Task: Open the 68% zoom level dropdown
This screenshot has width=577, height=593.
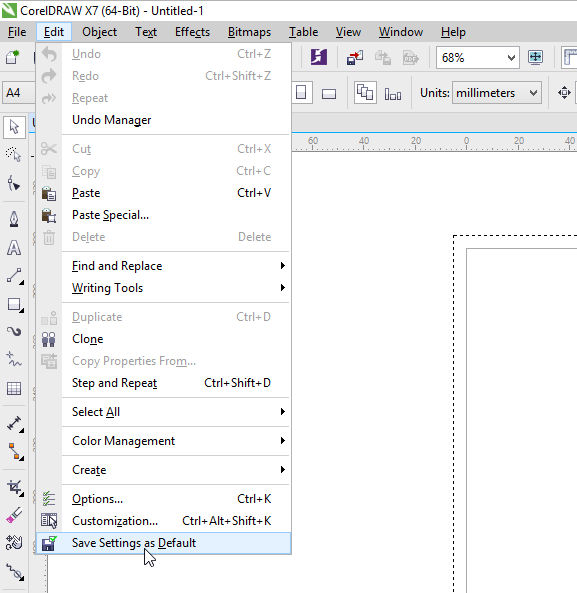Action: 511,58
